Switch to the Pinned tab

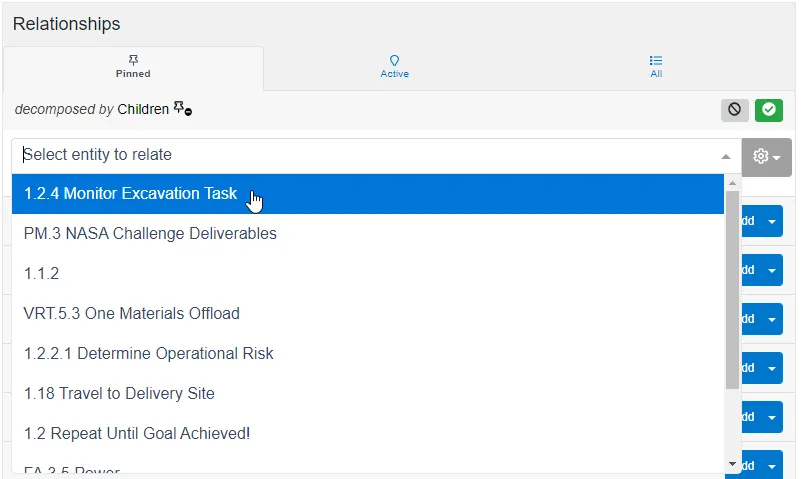pyautogui.click(x=133, y=67)
